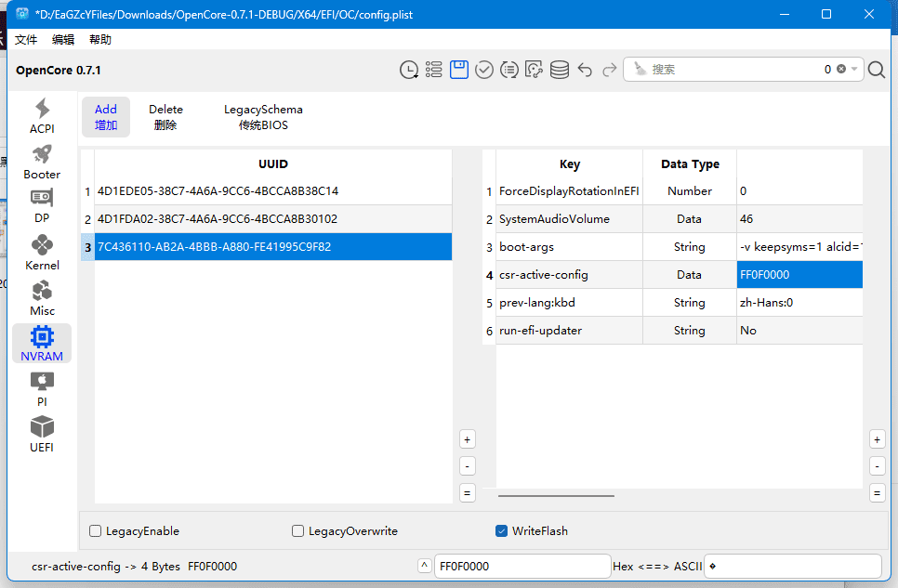Click the checkmark validate toolbar icon
Viewport: 898px width, 588px height.
pos(484,69)
